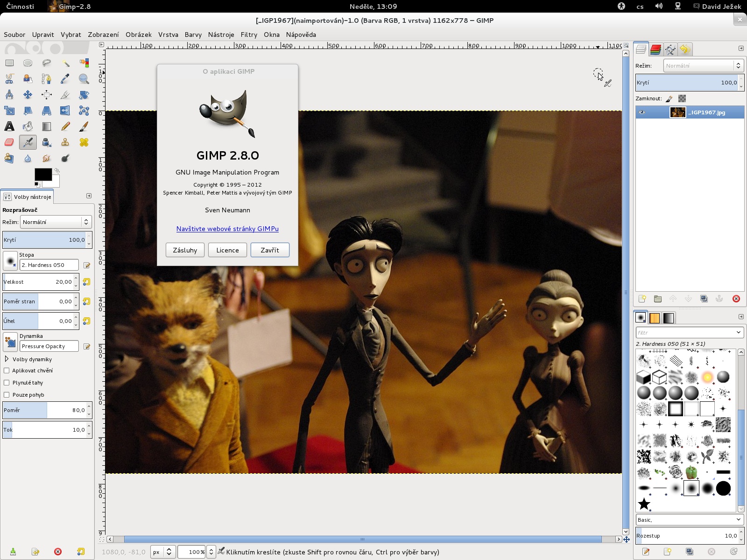This screenshot has width=747, height=560.
Task: Click the duplicate layer icon
Action: tap(704, 299)
